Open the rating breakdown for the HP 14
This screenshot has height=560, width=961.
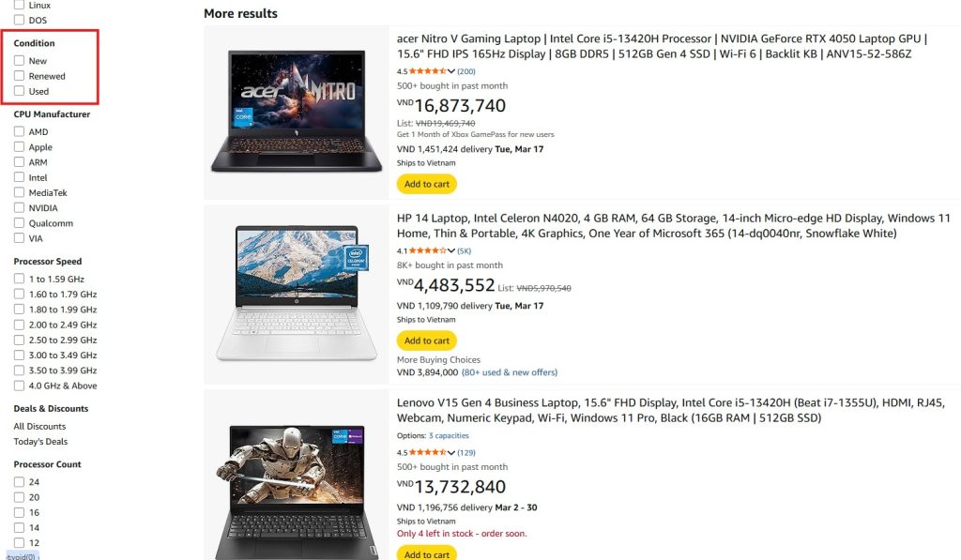point(453,250)
